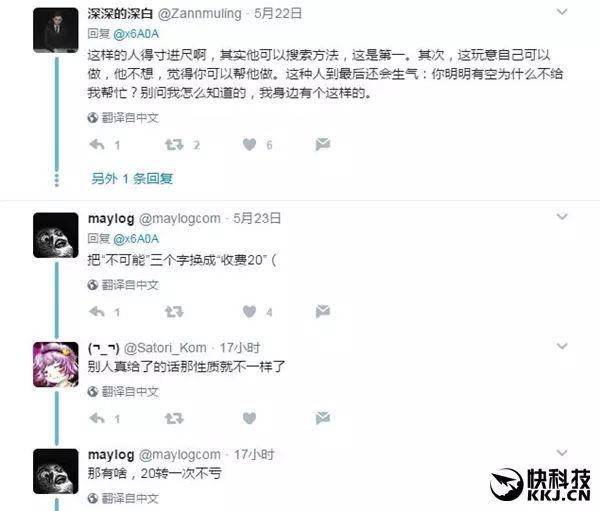Screen dimensions: 600x511
Task: Reply to the Satori_Kom tweet
Action: (x=97, y=418)
